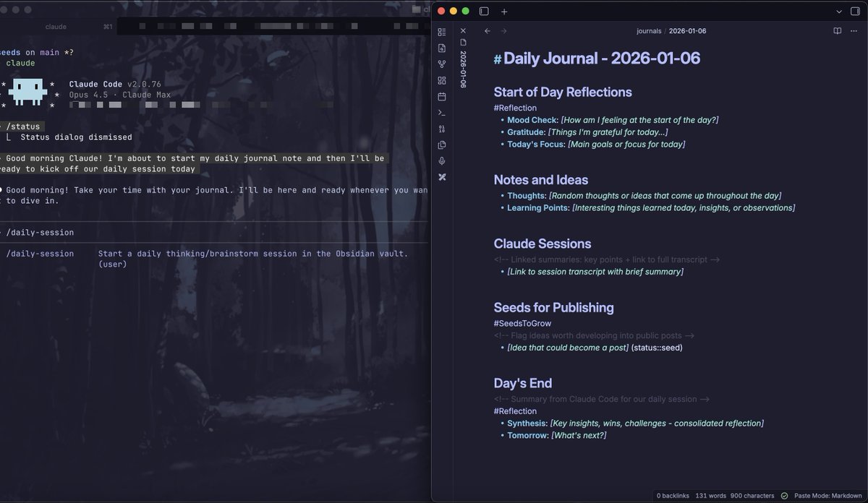Image resolution: width=868 pixels, height=503 pixels.
Task: Open a new tab in Obsidian
Action: pyautogui.click(x=504, y=11)
